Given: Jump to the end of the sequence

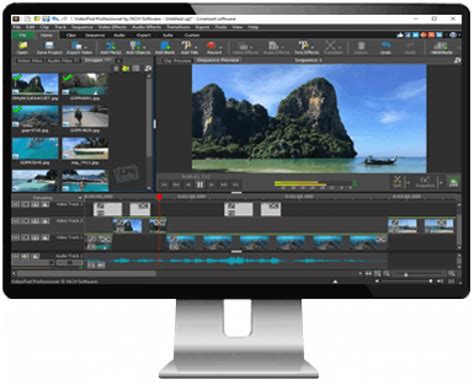Looking at the screenshot, I should 236,184.
